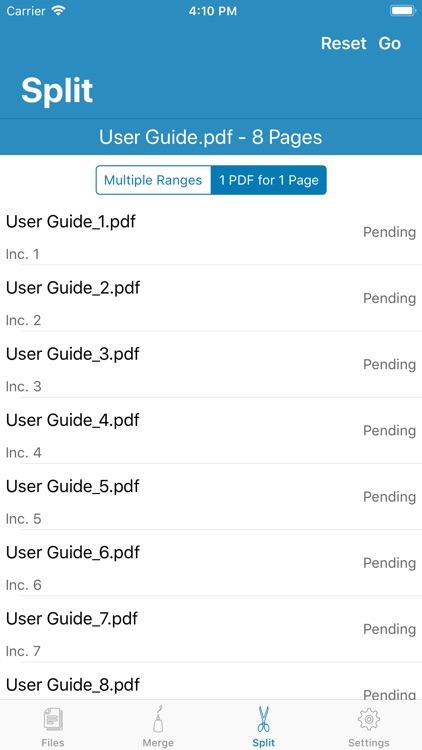
Task: Tap the User Guide.pdf - 8 Pages banner
Action: pos(211,137)
